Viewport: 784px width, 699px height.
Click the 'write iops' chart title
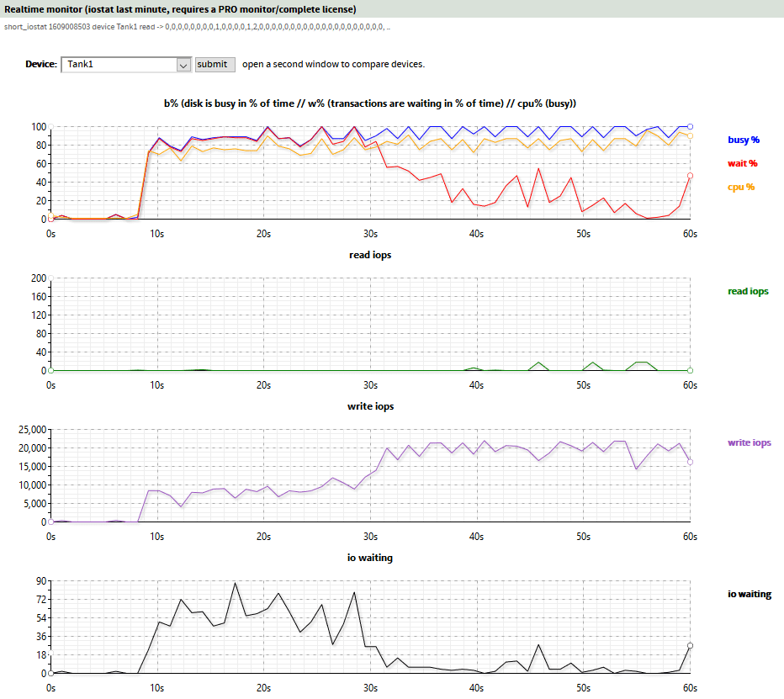[x=370, y=406]
